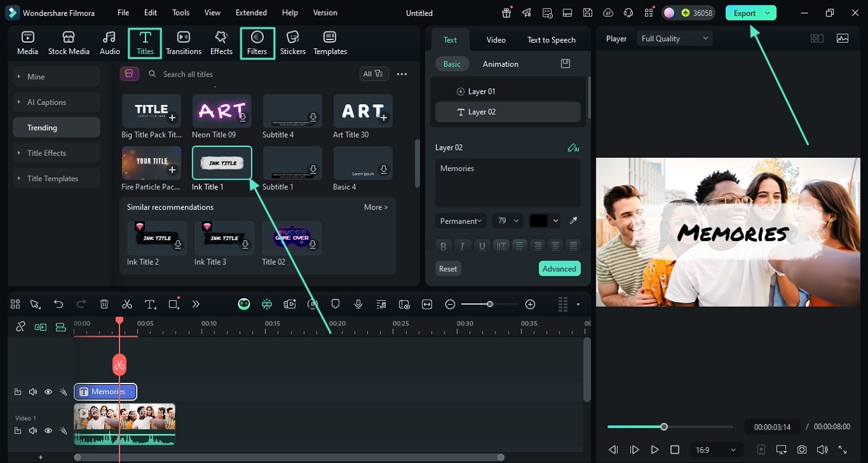Screen dimensions: 868x463
Task: Enter fullscreen preview with the expand icon
Action: [843, 450]
